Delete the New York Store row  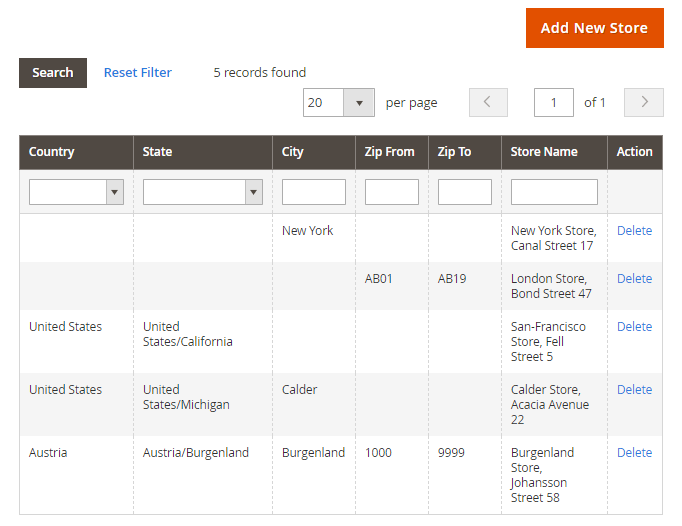pos(634,230)
